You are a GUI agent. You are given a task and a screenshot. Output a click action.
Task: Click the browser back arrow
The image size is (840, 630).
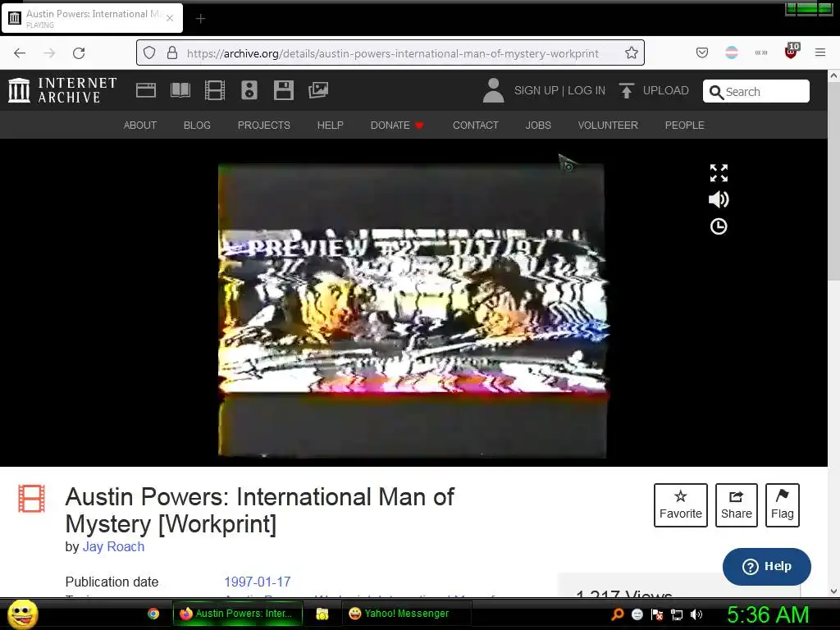[x=20, y=53]
